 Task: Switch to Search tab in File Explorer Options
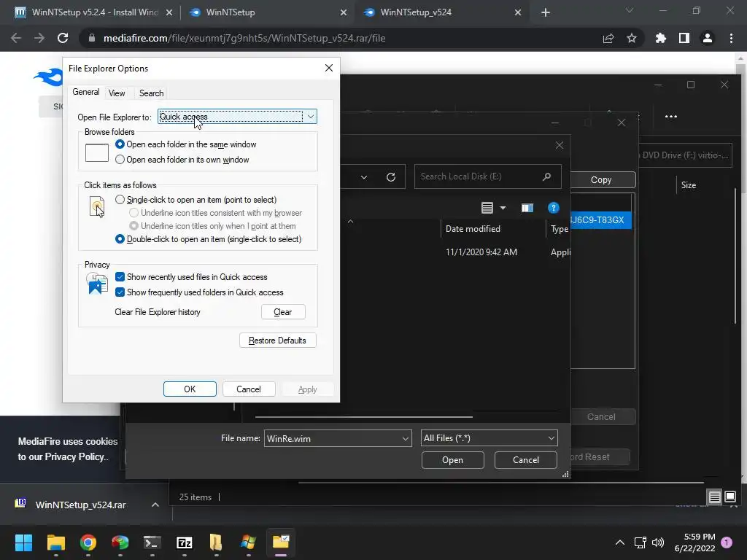pos(151,93)
